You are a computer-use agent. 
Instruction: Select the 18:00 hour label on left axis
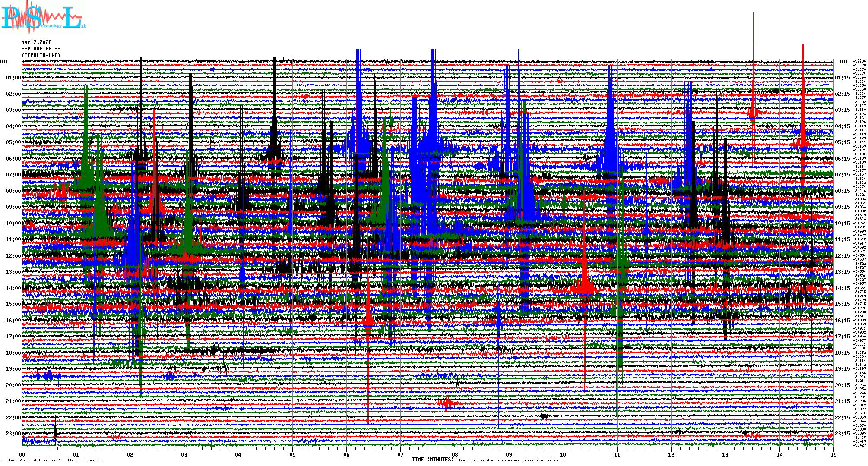(x=13, y=353)
